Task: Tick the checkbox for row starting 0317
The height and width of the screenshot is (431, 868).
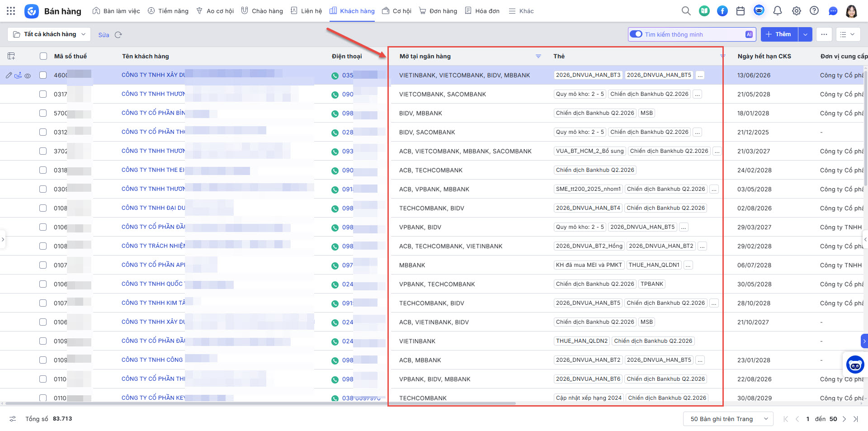Action: [43, 94]
